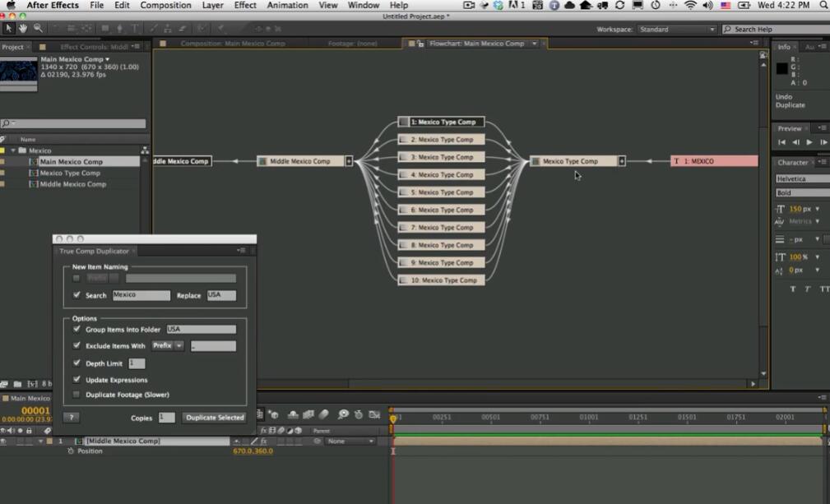This screenshot has width=830, height=504.
Task: Expand the Middle Mexico Comp flowchart node
Action: pyautogui.click(x=349, y=161)
